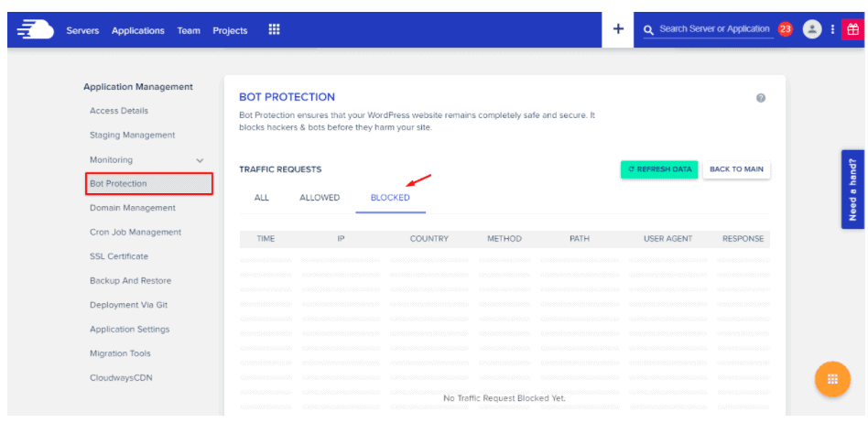
Task: Select the BLOCKED traffic tab
Action: pyautogui.click(x=390, y=198)
